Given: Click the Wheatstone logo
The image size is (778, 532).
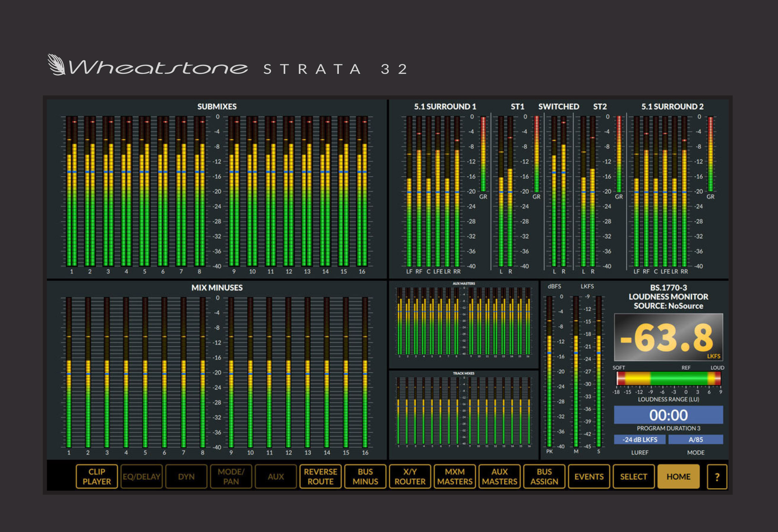Looking at the screenshot, I should 148,65.
